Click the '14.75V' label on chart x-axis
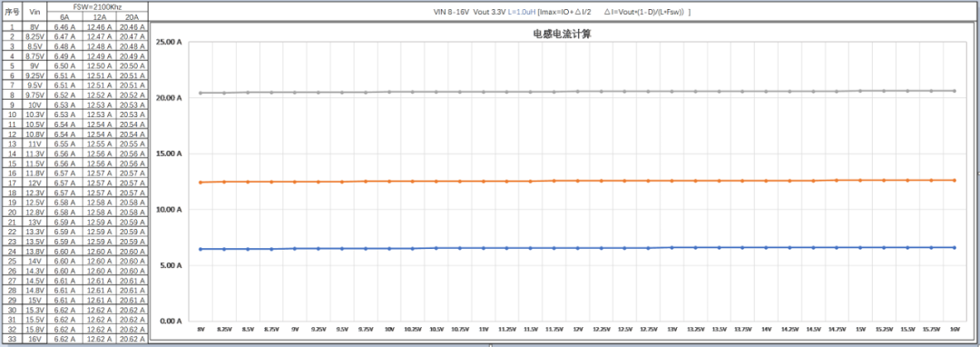Image resolution: width=980 pixels, height=347 pixels. click(x=837, y=329)
